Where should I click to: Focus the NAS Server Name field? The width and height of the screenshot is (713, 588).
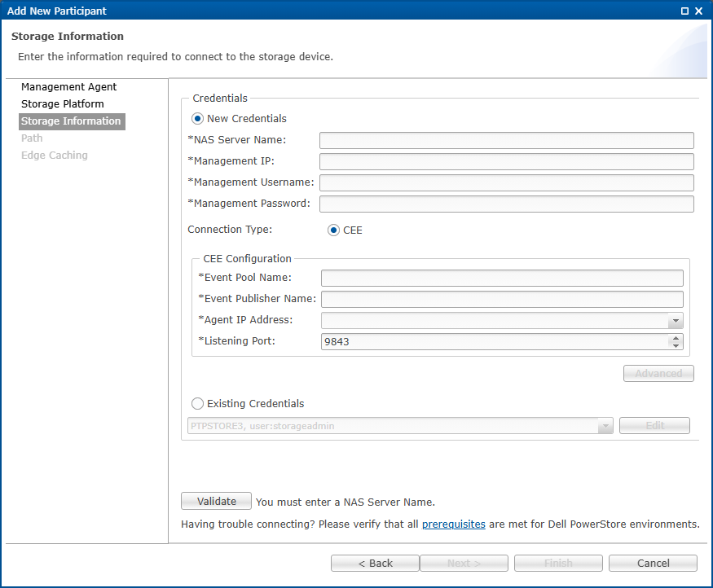[x=507, y=140]
